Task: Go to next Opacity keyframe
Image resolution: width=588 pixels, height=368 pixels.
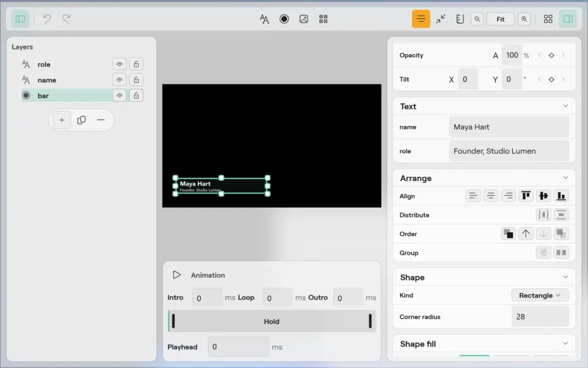Action: 563,55
